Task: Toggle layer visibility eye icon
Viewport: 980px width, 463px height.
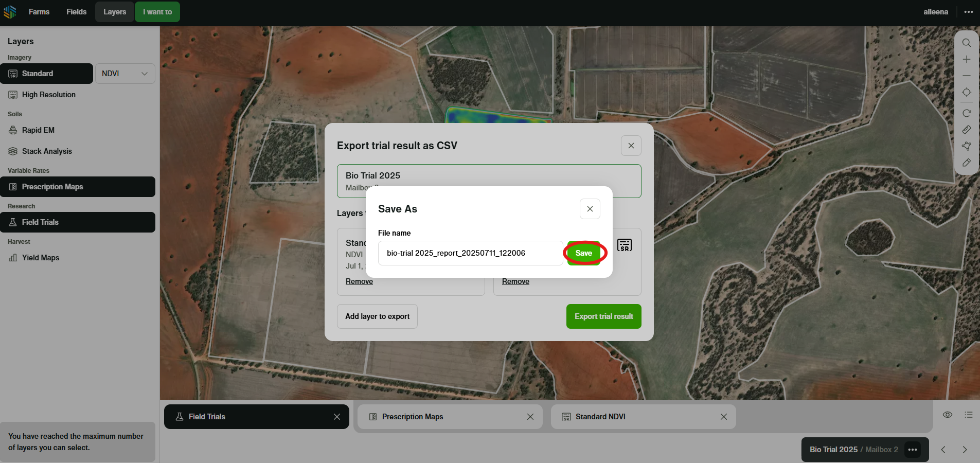Action: 947,415
